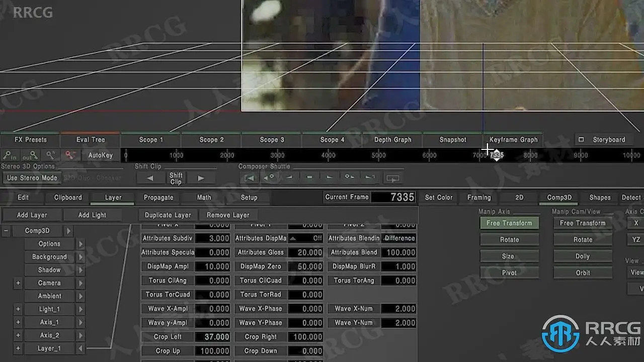The height and width of the screenshot is (362, 644).
Task: Expand the Camera tree node
Action: [x=18, y=283]
